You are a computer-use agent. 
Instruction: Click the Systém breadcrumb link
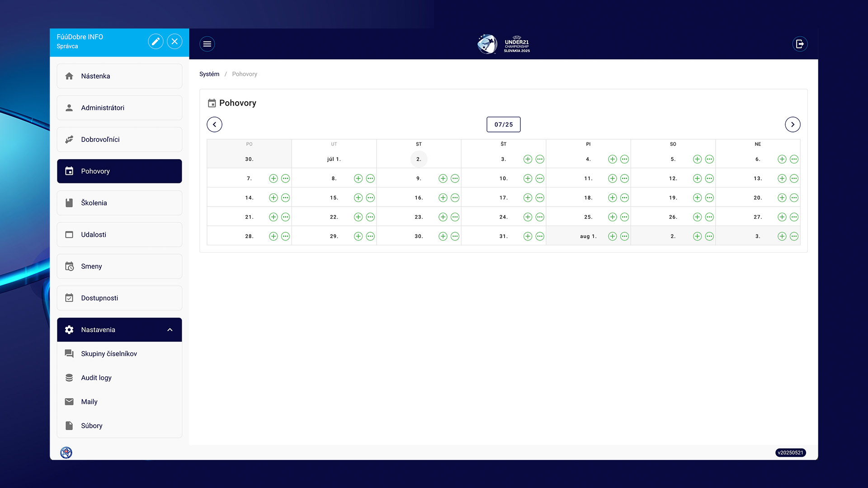pos(209,74)
